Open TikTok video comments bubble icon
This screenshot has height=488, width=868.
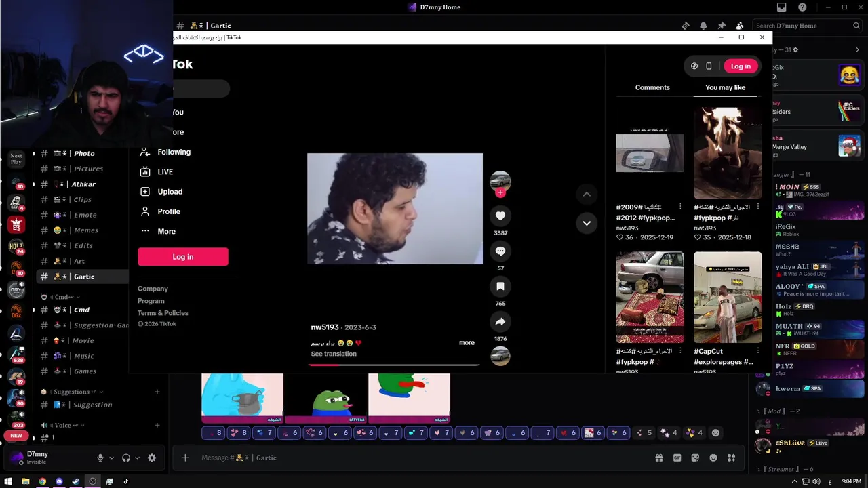coord(500,251)
